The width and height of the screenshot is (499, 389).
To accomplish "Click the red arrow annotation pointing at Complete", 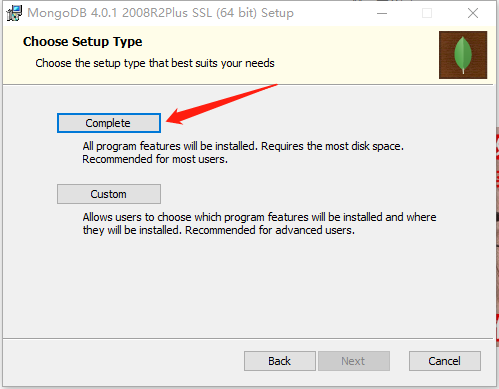I will point(221,104).
